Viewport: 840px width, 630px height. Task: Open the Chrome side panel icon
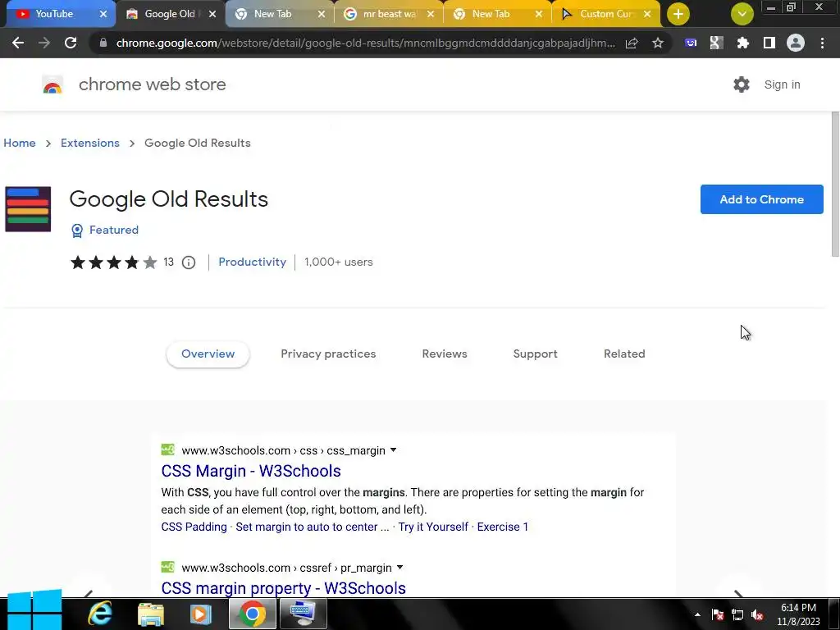point(769,43)
